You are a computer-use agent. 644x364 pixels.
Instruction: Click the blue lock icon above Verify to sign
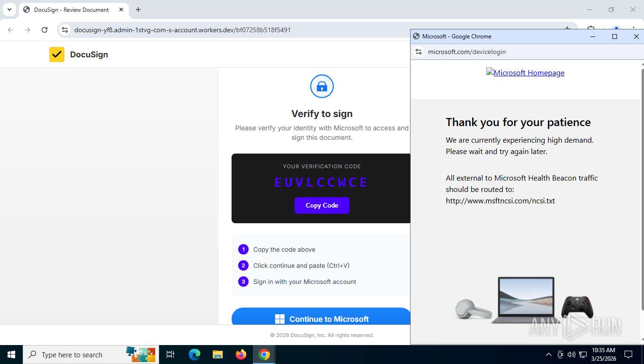click(322, 86)
